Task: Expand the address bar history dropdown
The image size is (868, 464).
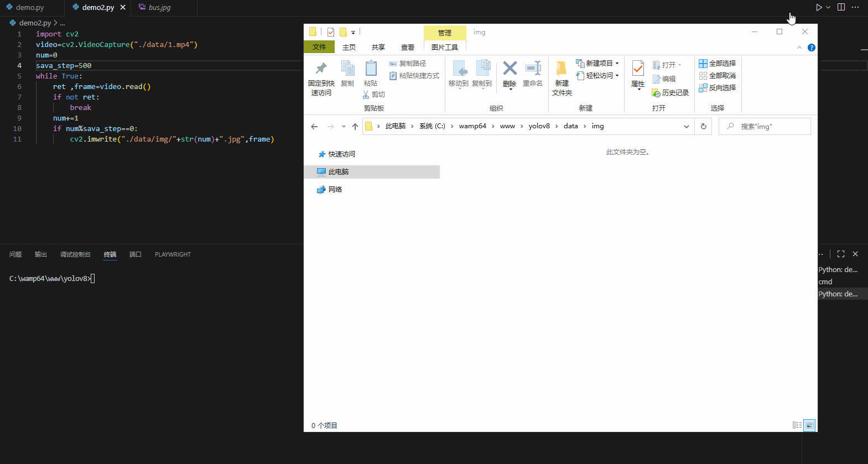Action: 687,127
